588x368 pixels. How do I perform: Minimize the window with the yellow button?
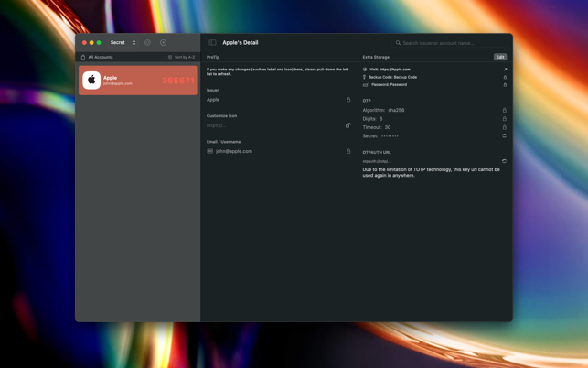coord(91,43)
